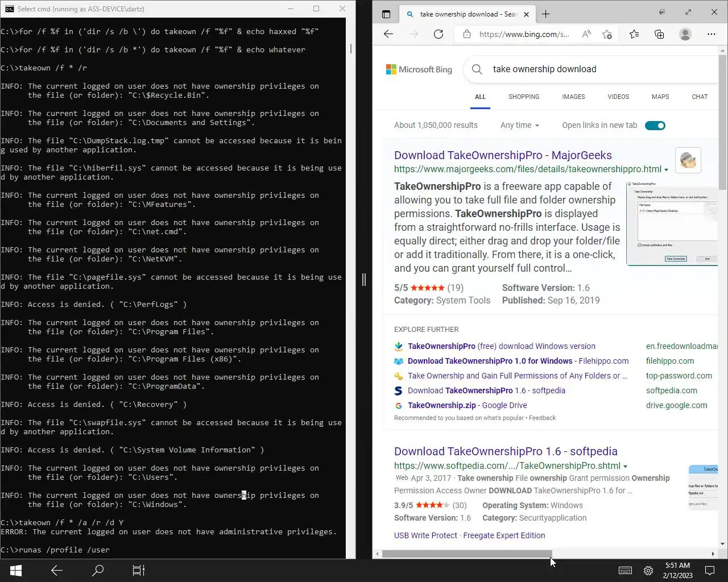The image size is (728, 582).
Task: Click the MajorGeeks site logo thumbnail
Action: pyautogui.click(x=688, y=160)
